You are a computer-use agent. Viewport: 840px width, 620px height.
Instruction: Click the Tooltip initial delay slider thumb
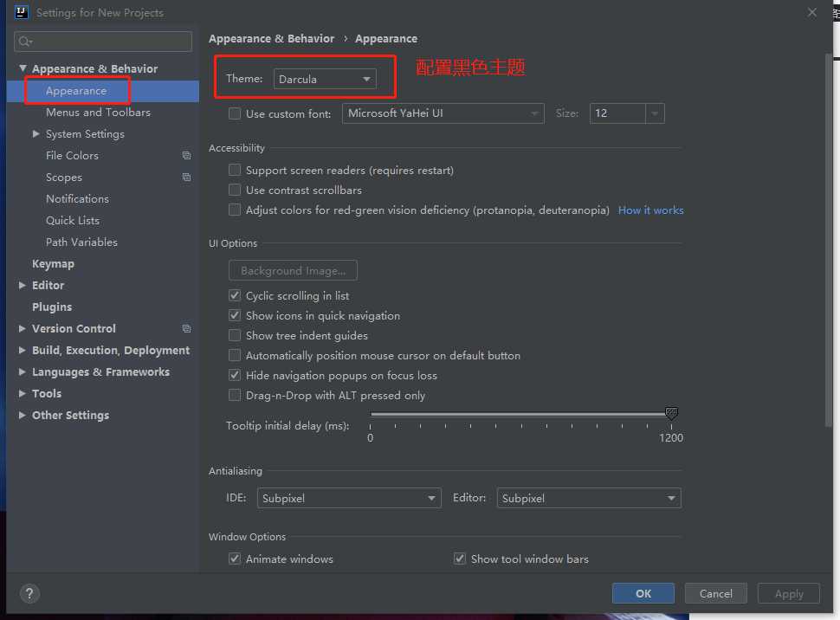click(x=671, y=413)
